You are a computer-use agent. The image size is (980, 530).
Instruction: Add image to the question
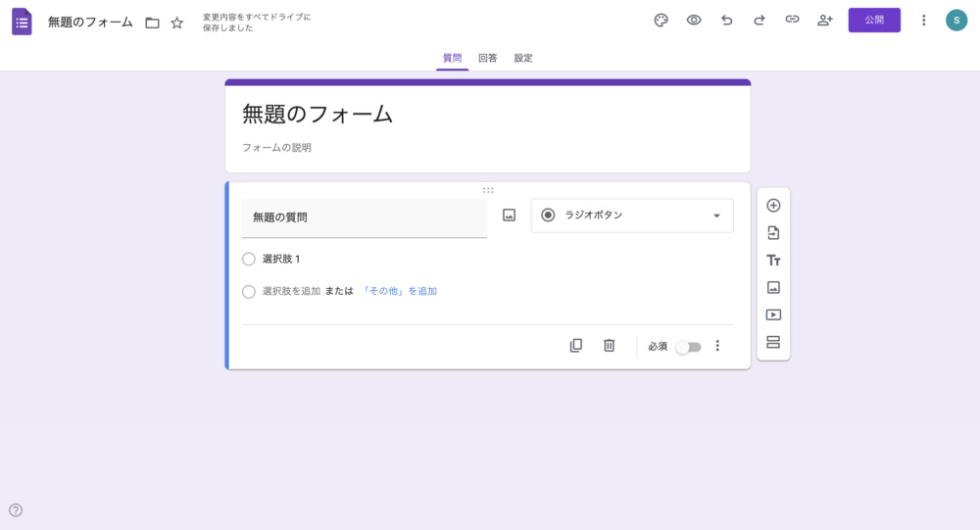[509, 215]
